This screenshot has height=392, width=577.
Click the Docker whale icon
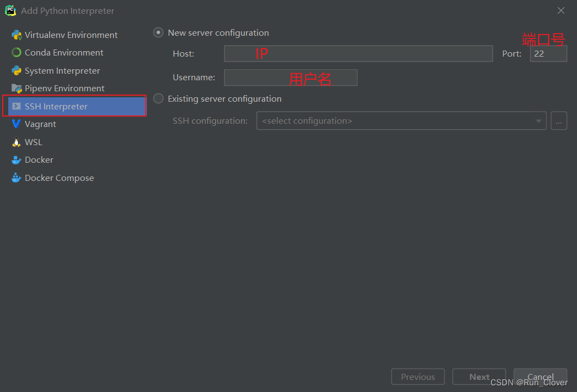pyautogui.click(x=17, y=160)
